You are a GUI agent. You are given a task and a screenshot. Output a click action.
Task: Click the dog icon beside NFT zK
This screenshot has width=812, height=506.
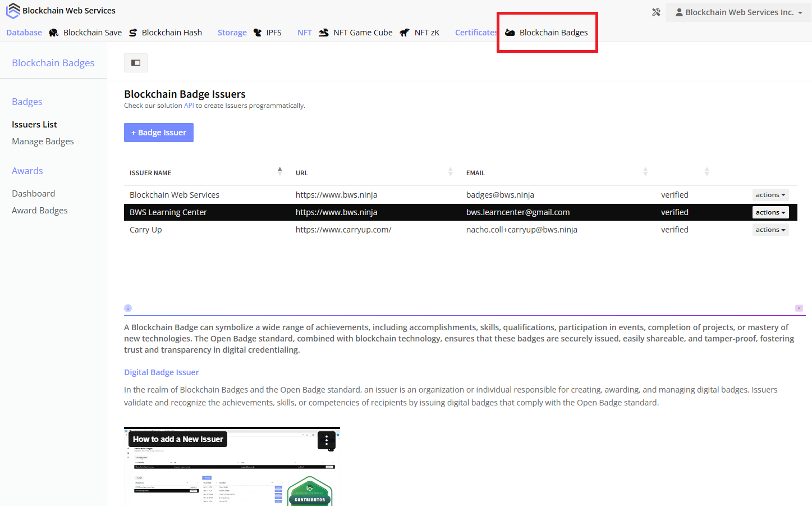404,33
